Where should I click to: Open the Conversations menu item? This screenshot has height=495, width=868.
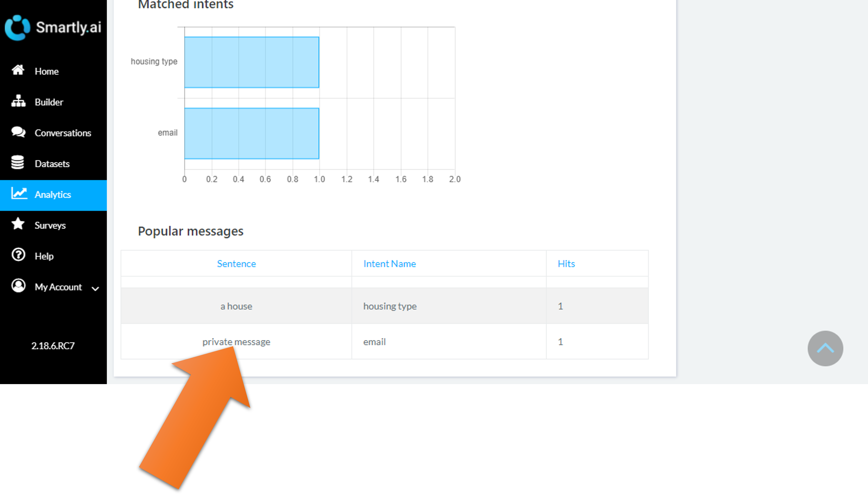tap(63, 133)
